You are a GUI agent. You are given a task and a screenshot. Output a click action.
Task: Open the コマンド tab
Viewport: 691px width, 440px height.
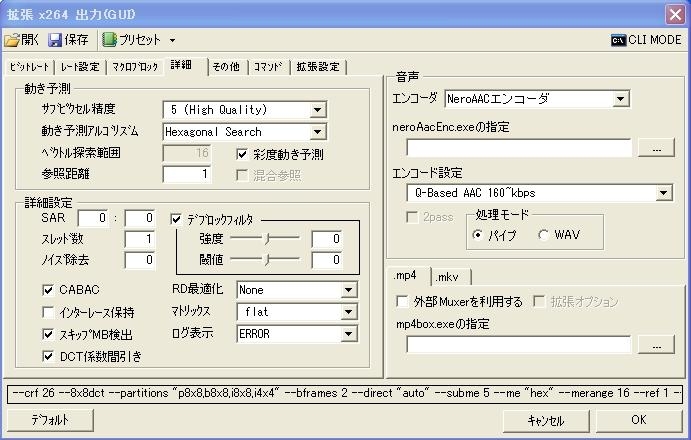point(268,67)
